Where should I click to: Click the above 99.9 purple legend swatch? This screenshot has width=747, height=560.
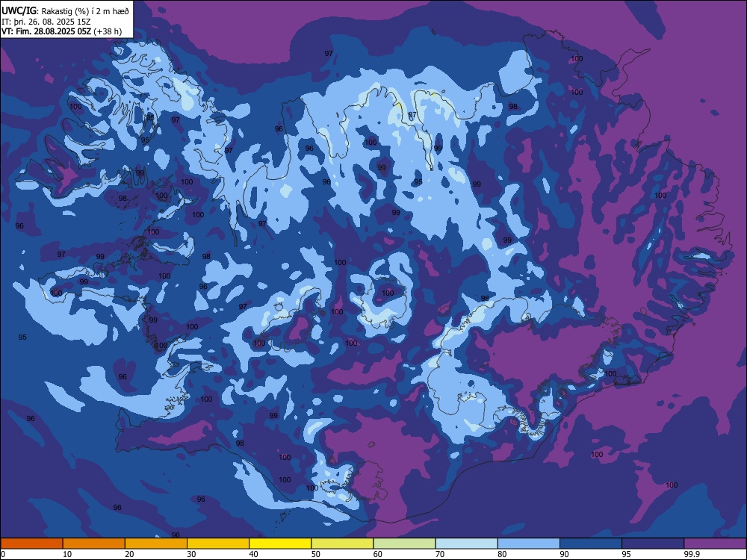pos(715,544)
